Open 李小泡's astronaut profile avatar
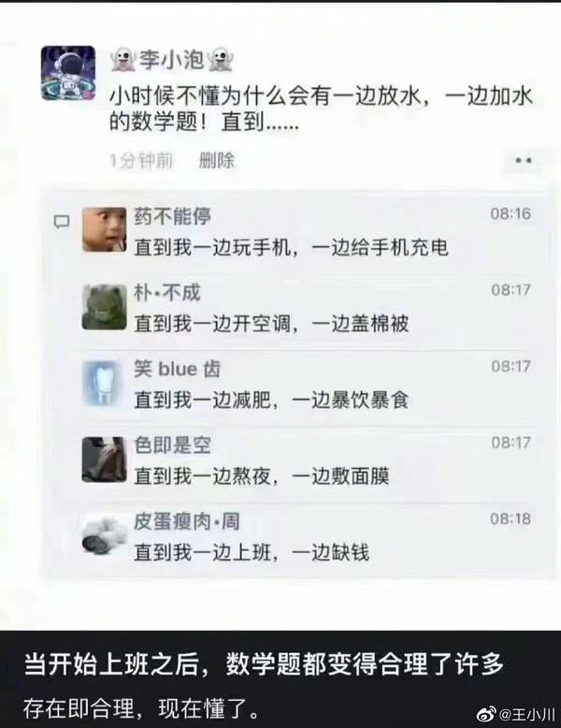The image size is (561, 728). point(68,73)
